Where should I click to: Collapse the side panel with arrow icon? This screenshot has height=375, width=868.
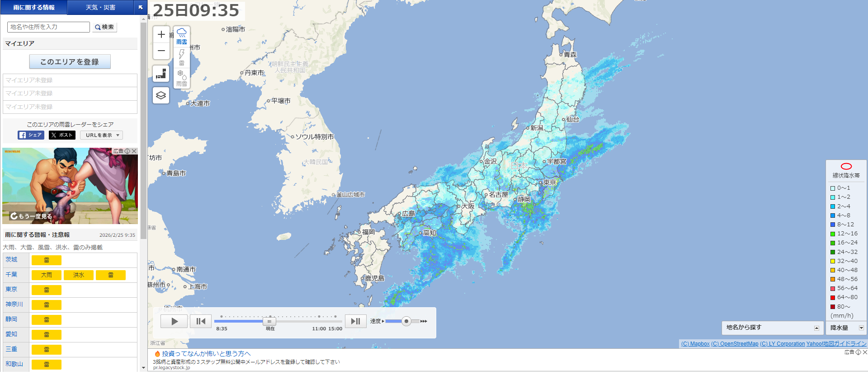[141, 7]
